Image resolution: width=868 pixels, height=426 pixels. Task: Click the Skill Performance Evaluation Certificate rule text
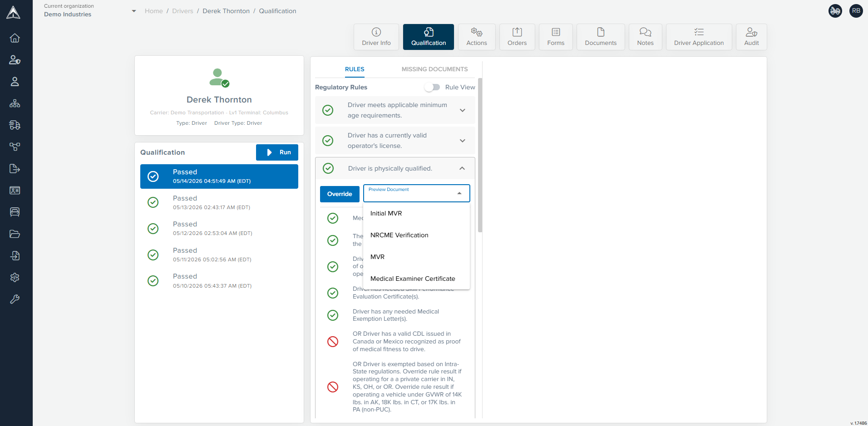(403, 293)
